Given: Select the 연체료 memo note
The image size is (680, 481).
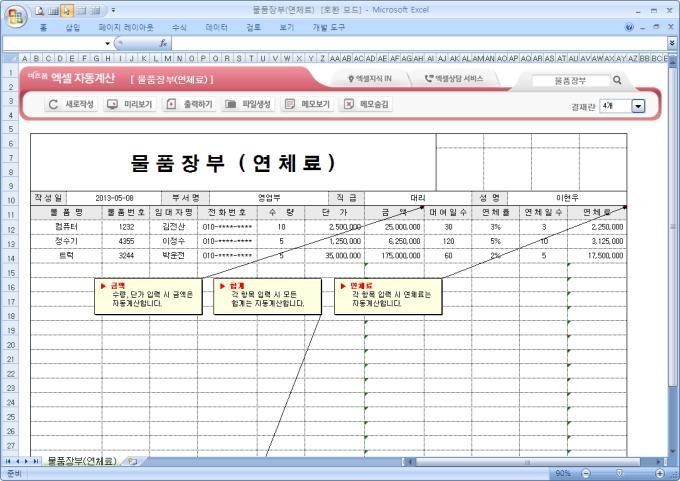Looking at the screenshot, I should tap(388, 296).
